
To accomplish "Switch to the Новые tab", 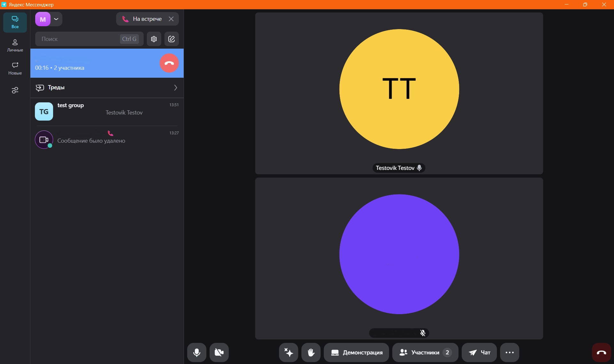I will tap(15, 68).
